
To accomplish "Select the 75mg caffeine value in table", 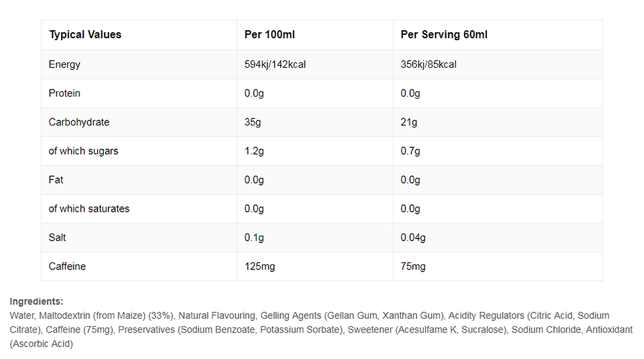I will (x=413, y=266).
